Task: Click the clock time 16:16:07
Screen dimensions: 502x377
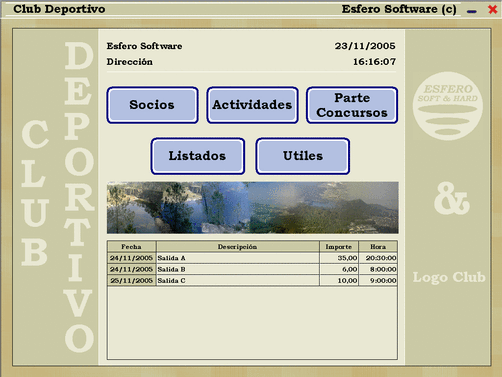Action: coord(374,62)
